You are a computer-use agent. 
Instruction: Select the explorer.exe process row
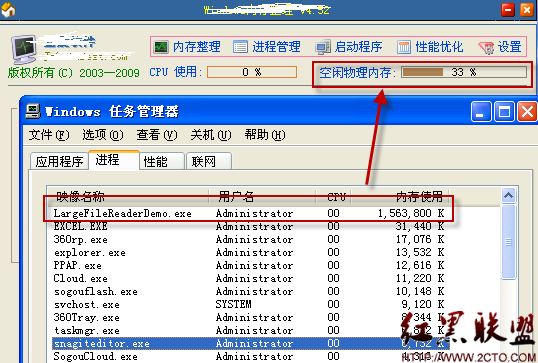[249, 253]
